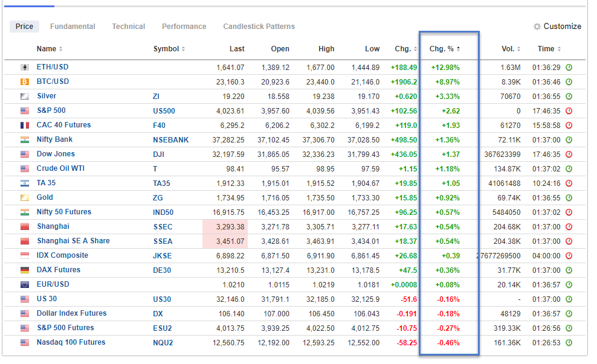Click the BTC/USD Bitcoin coin icon
This screenshot has width=597, height=364.
pos(25,81)
